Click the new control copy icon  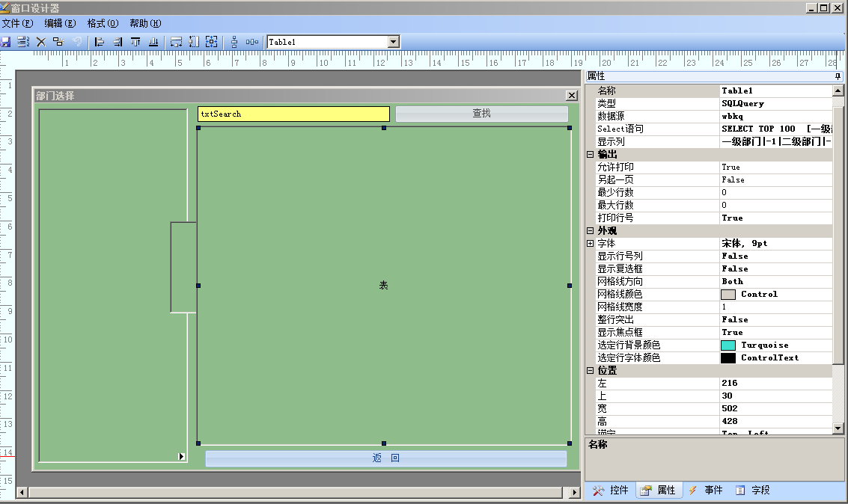(x=58, y=42)
